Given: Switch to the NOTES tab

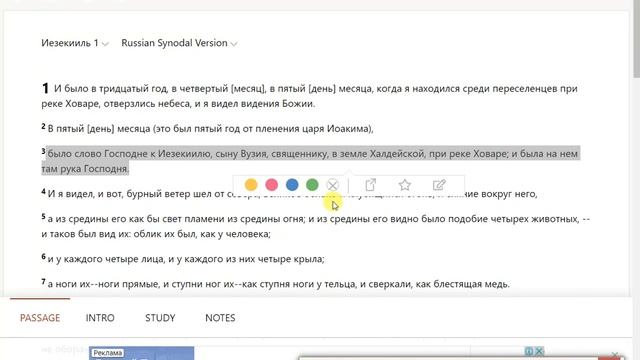Looking at the screenshot, I should point(220,318).
